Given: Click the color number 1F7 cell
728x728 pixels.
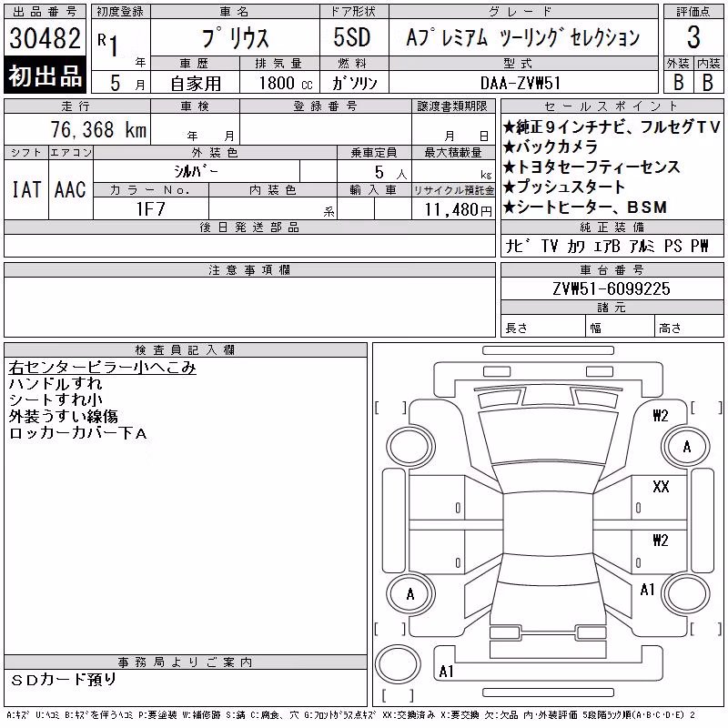Looking at the screenshot, I should tap(151, 208).
